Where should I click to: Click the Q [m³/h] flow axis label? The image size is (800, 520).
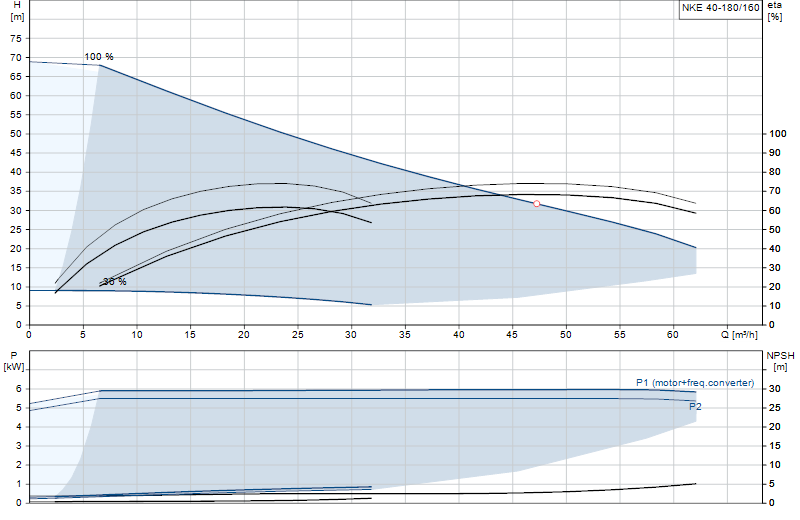coord(739,335)
